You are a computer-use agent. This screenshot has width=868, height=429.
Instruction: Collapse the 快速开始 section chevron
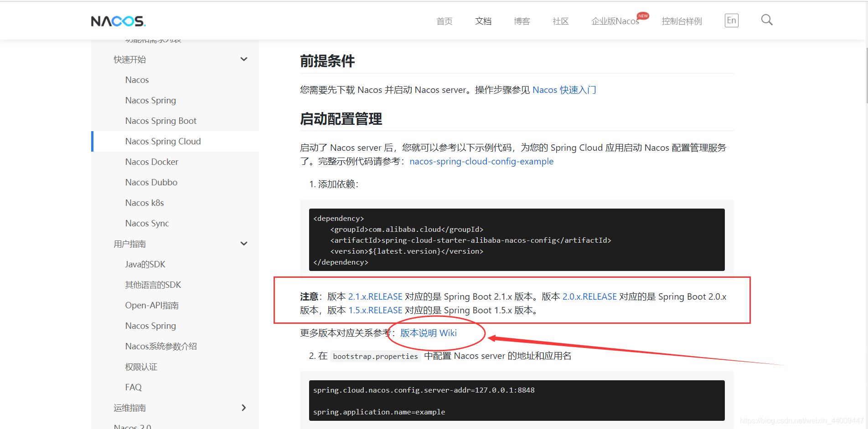[244, 59]
